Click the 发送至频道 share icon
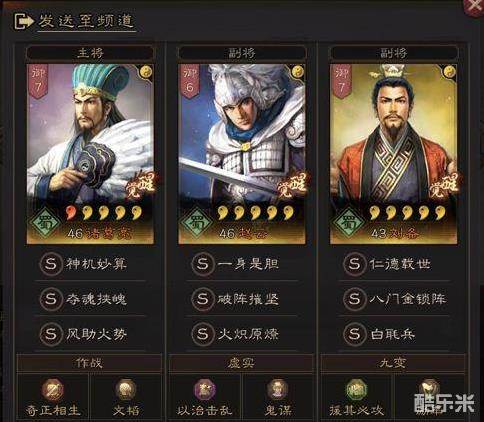The width and height of the screenshot is (484, 422). [23, 21]
